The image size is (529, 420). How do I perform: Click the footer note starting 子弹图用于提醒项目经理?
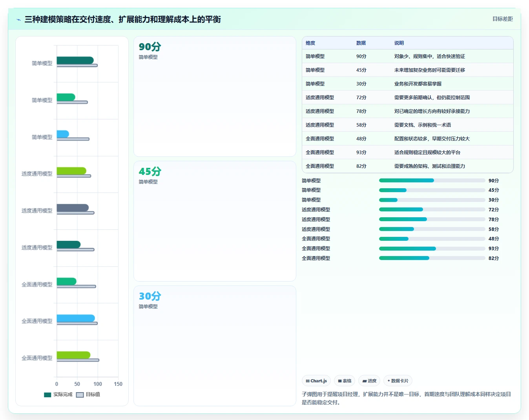407,398
